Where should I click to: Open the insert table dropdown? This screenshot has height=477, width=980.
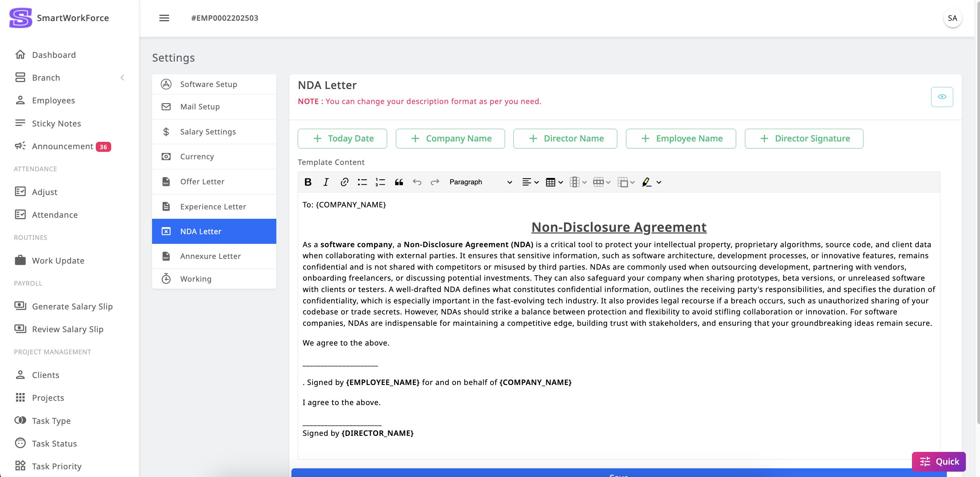(554, 182)
